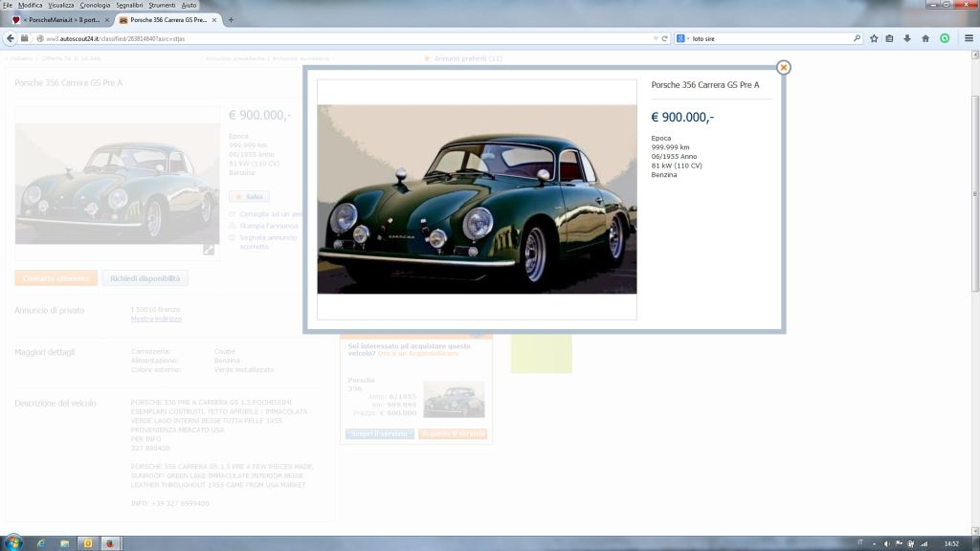This screenshot has width=980, height=551.
Task: Open the Windows Start menu
Action: (13, 543)
